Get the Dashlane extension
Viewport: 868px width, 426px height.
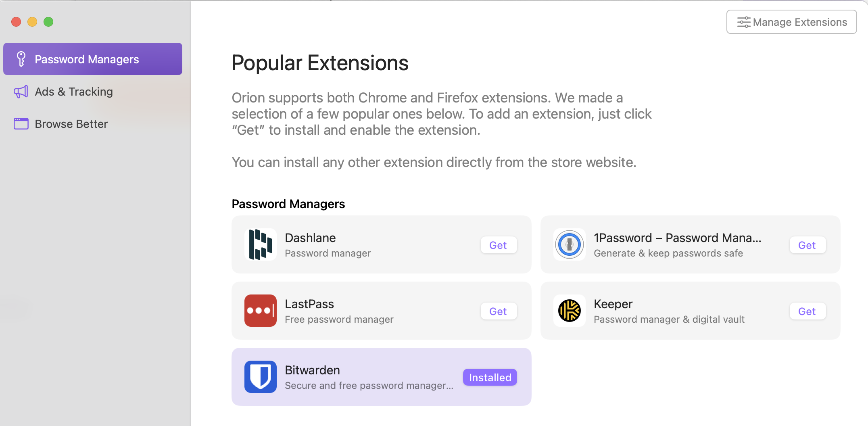coord(498,245)
